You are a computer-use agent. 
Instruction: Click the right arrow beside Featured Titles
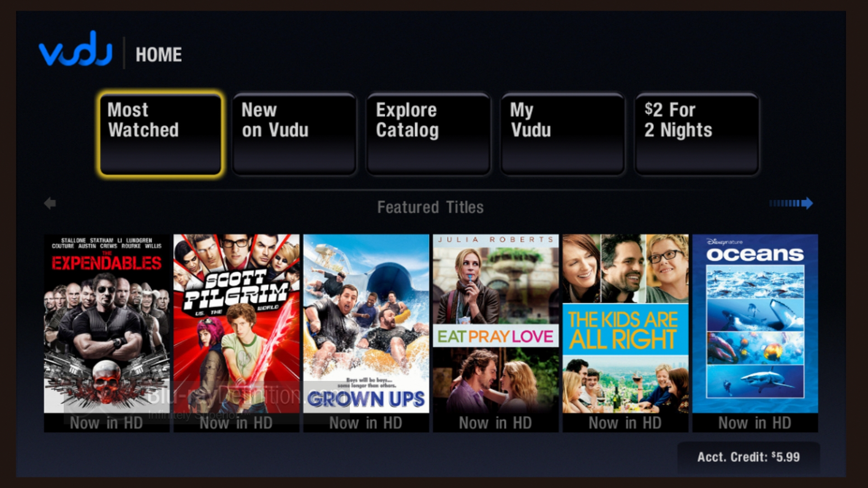(791, 203)
